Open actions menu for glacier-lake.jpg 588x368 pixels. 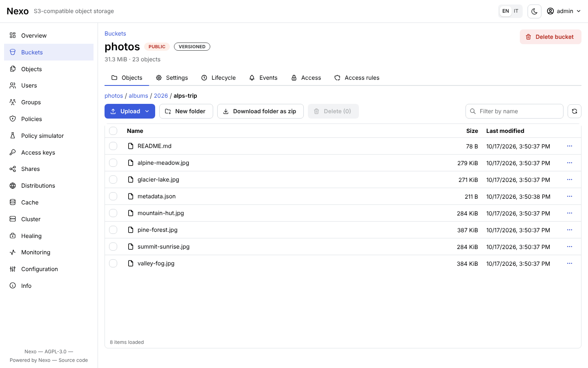click(570, 180)
